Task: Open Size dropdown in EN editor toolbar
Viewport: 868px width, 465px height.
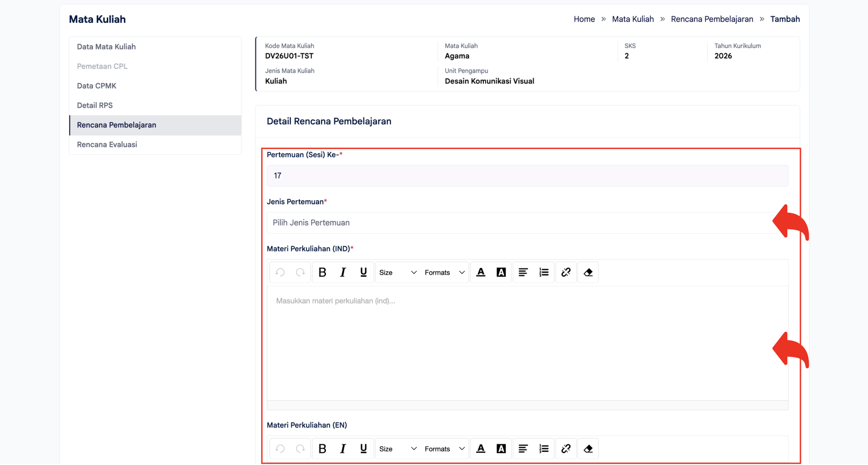Action: [398, 449]
